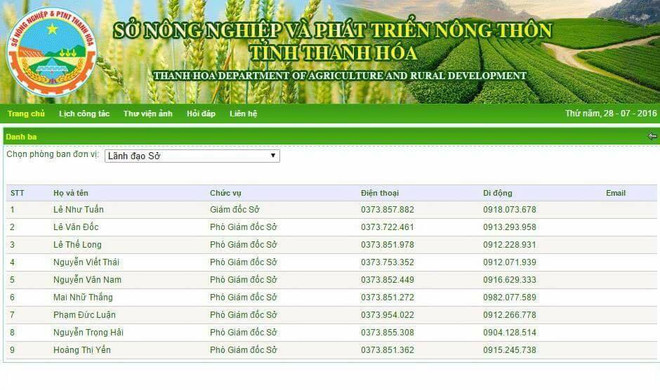
Task: Open Hỏi đáp menu item
Action: pyautogui.click(x=201, y=114)
